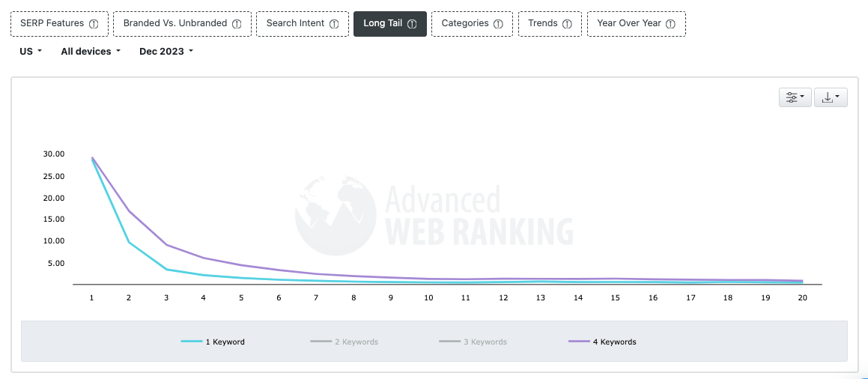Click the info icon on Categories tab
Image resolution: width=868 pixels, height=379 pixels.
(x=498, y=24)
